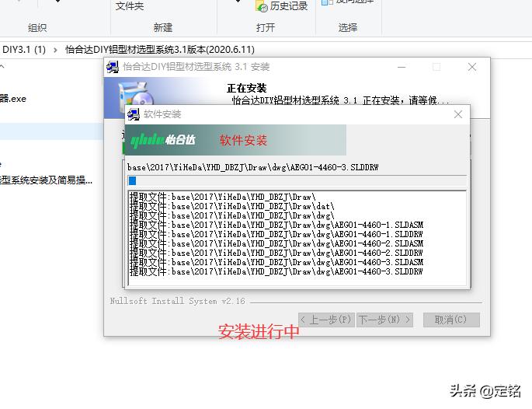Click the 怡合达 logo banner
The height and width of the screenshot is (409, 532).
coord(235,140)
